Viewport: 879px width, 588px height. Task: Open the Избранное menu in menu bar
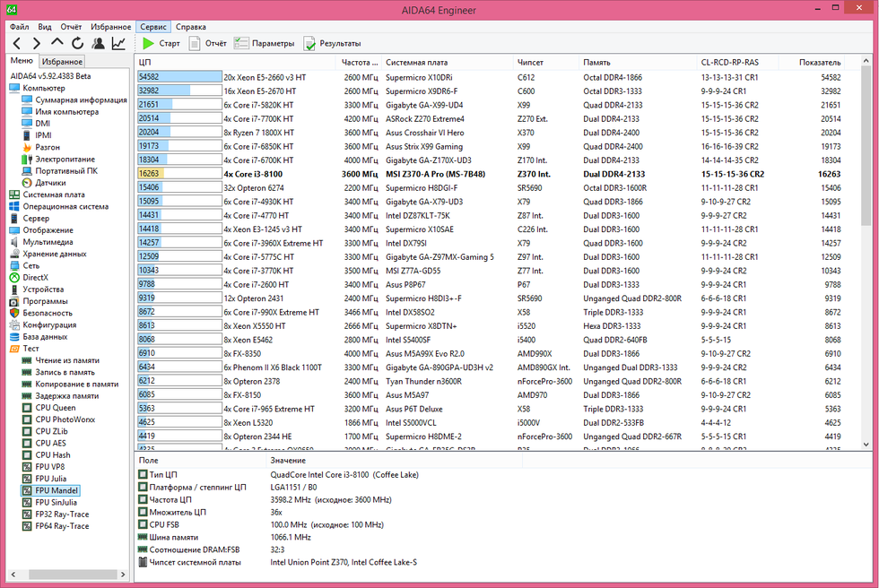point(109,27)
